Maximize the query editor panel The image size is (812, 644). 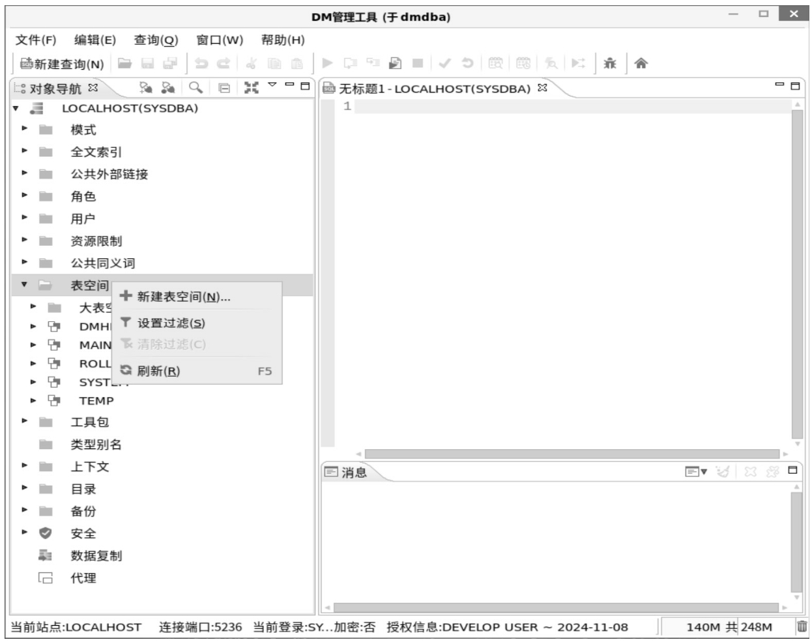(795, 86)
